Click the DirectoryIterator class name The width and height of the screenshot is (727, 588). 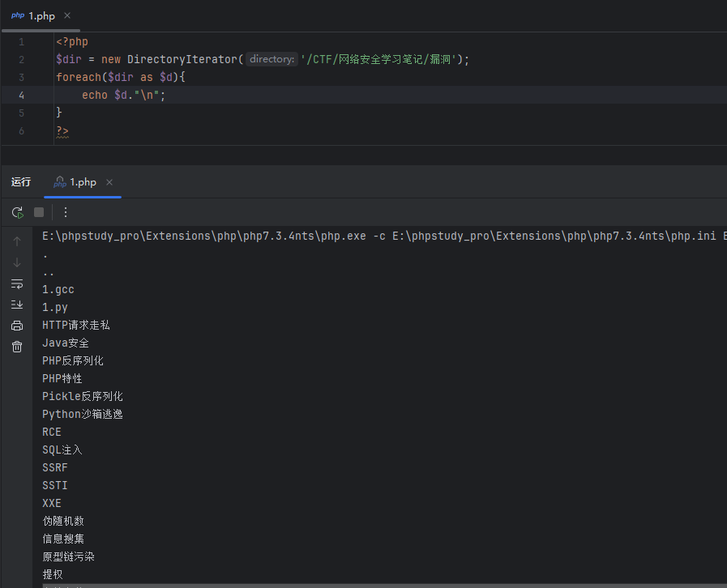pos(182,59)
